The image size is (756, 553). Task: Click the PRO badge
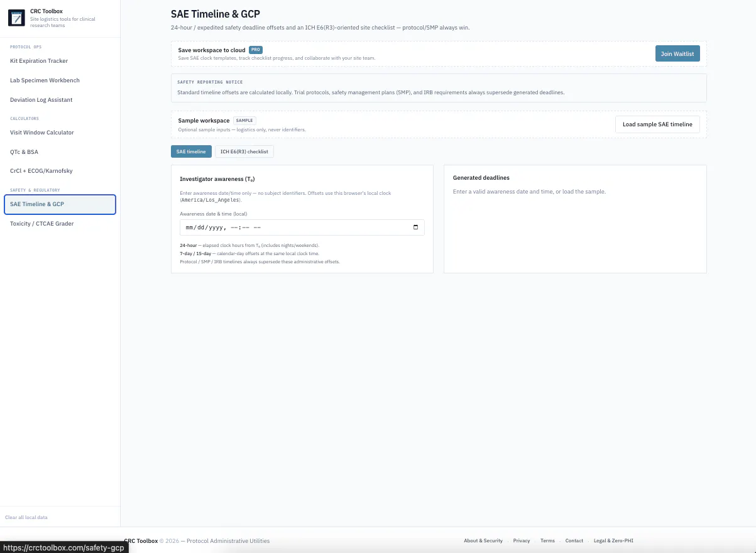256,50
